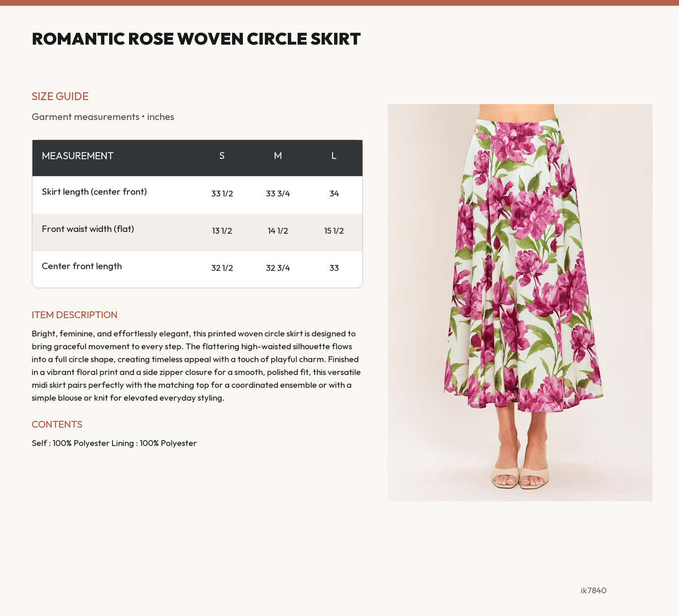Image resolution: width=679 pixels, height=616 pixels.
Task: Click the 32 1/2 center front value
Action: (x=222, y=268)
